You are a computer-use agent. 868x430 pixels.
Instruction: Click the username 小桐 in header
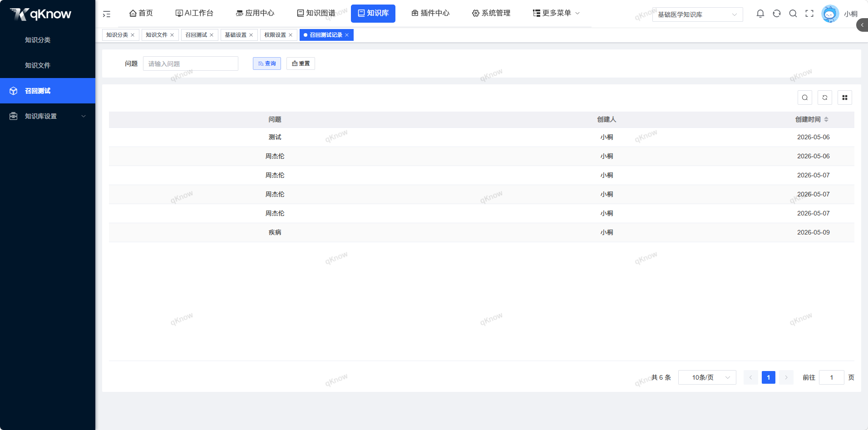[x=851, y=14]
